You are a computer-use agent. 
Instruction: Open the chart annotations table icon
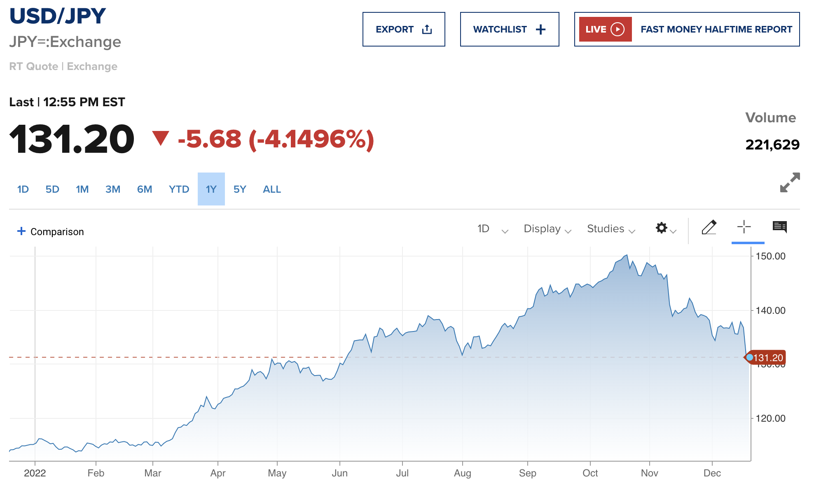coord(779,227)
